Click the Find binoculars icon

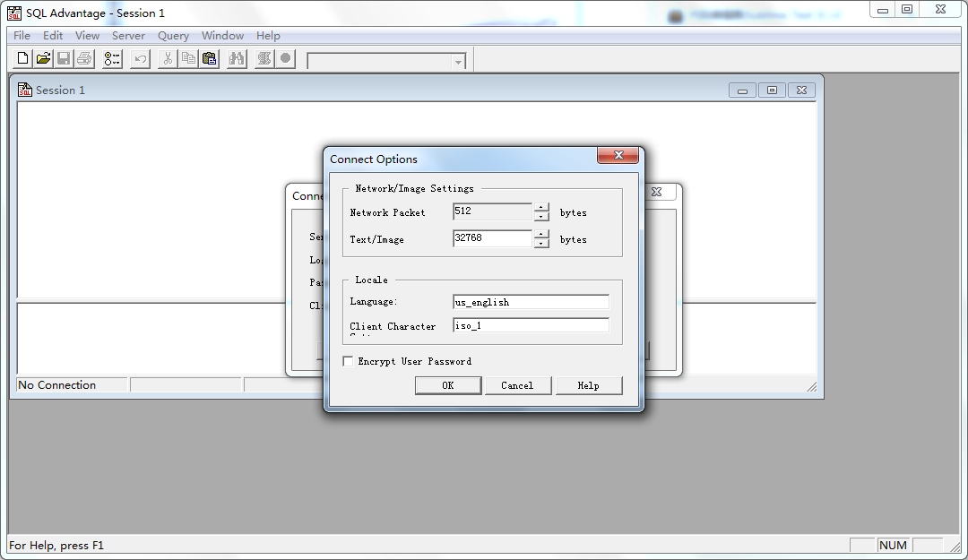(237, 58)
